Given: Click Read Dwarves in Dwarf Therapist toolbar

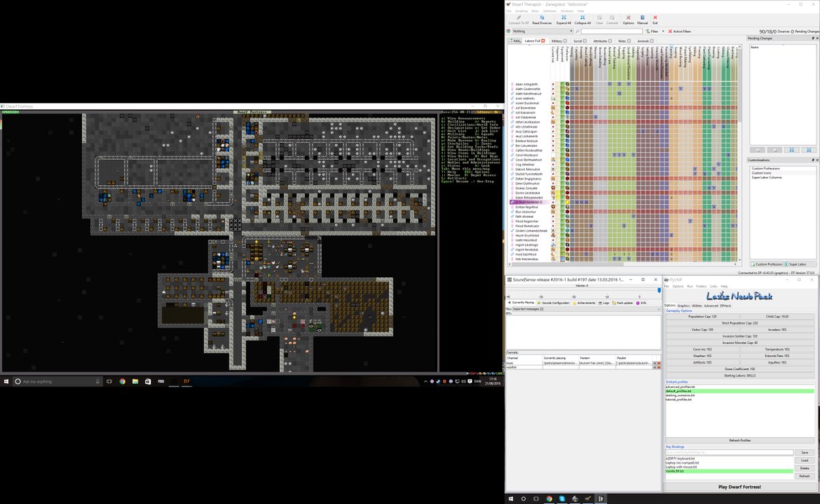Looking at the screenshot, I should (x=542, y=20).
